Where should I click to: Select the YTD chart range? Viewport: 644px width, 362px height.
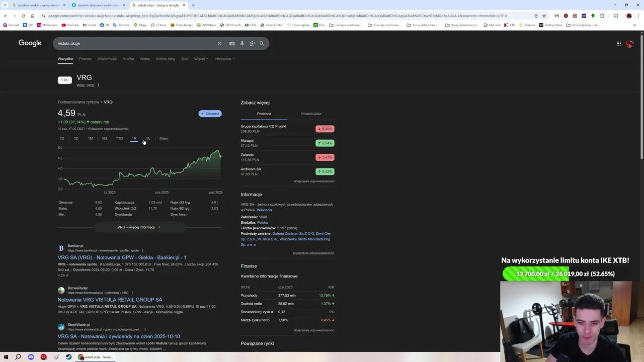coord(119,138)
